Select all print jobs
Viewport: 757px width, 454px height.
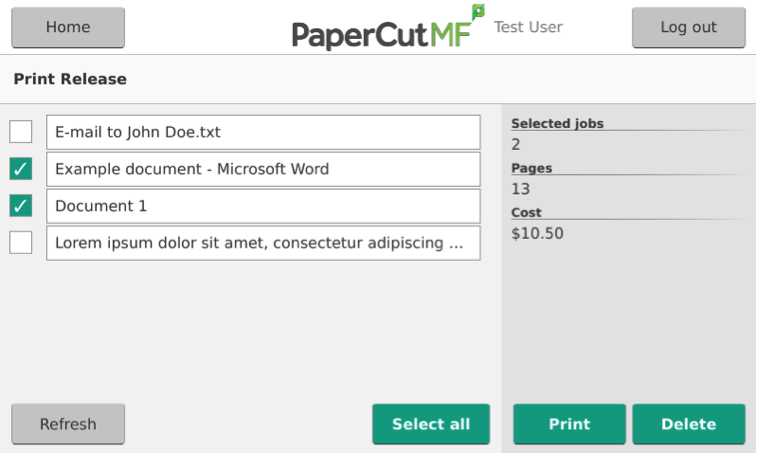pos(431,424)
